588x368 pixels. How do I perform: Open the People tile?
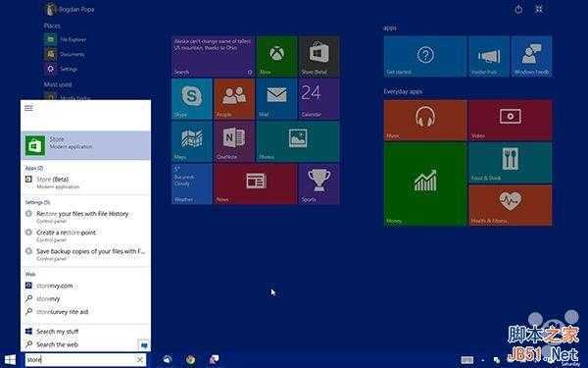(x=234, y=99)
